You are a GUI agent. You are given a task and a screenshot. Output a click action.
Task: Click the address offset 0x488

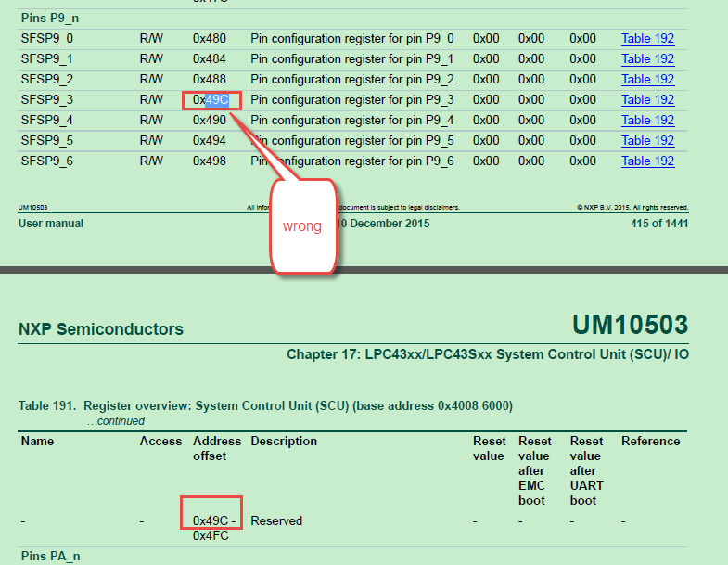[210, 80]
